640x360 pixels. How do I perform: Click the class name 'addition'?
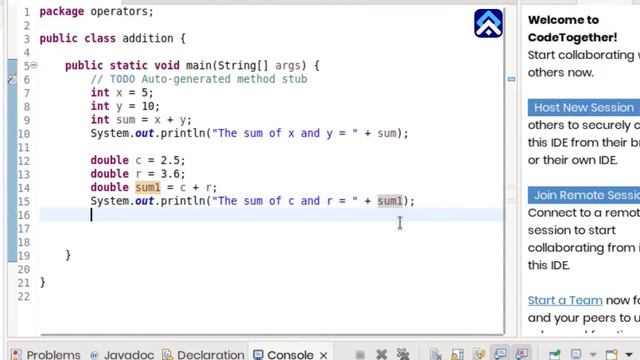(x=148, y=38)
